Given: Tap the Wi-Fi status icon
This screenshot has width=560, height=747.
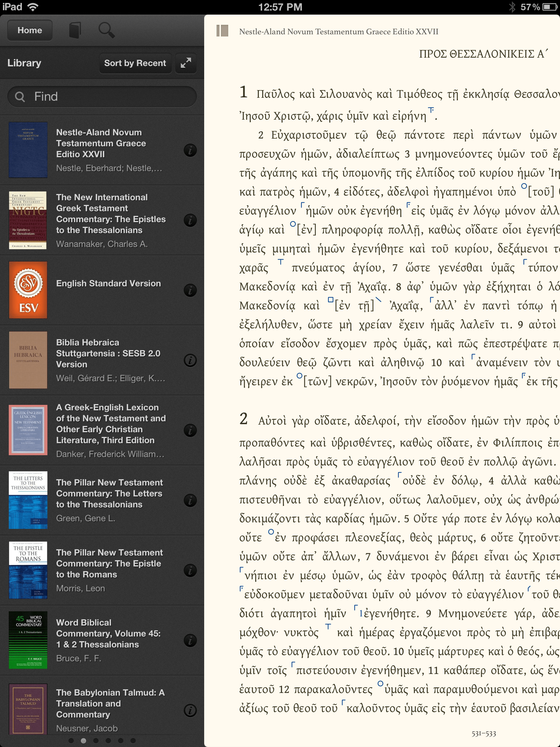Looking at the screenshot, I should click(33, 7).
